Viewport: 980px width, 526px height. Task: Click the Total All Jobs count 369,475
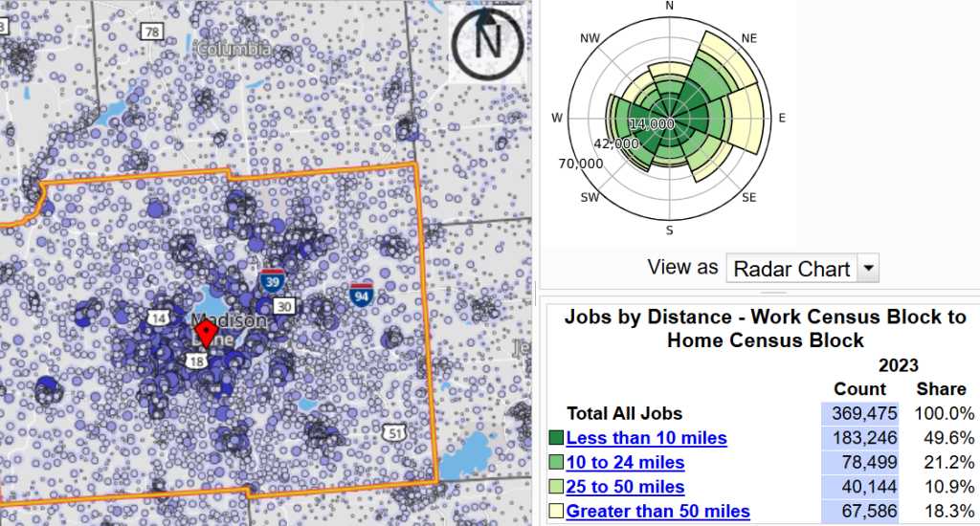(x=859, y=414)
